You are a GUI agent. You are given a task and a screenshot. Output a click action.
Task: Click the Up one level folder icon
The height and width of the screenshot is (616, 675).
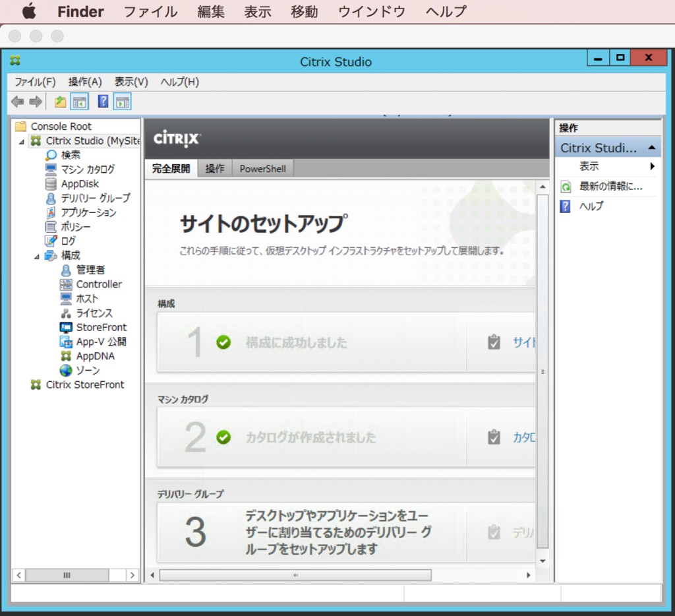[60, 102]
